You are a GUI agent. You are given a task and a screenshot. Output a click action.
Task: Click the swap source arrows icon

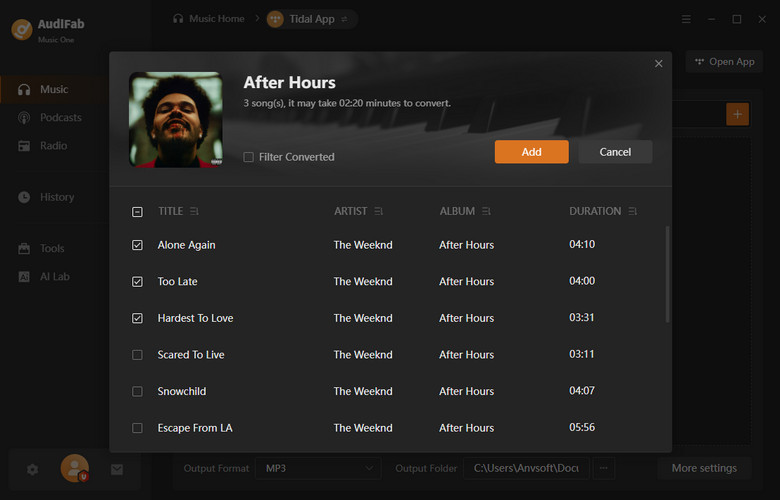click(344, 19)
